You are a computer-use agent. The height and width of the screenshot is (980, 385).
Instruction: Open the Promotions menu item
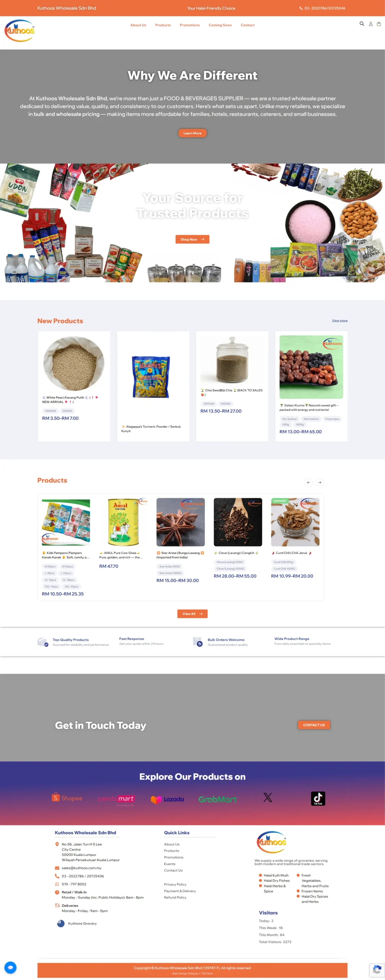tap(190, 25)
